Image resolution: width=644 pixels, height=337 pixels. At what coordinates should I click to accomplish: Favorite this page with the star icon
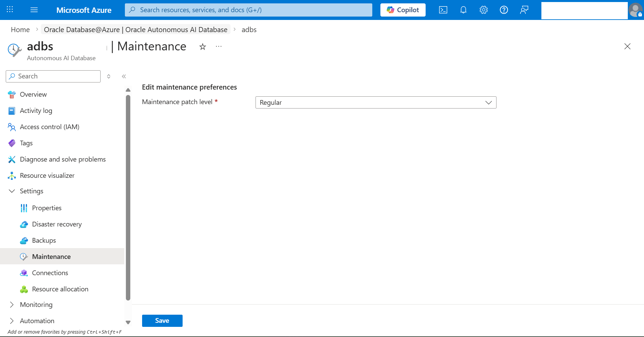click(203, 47)
